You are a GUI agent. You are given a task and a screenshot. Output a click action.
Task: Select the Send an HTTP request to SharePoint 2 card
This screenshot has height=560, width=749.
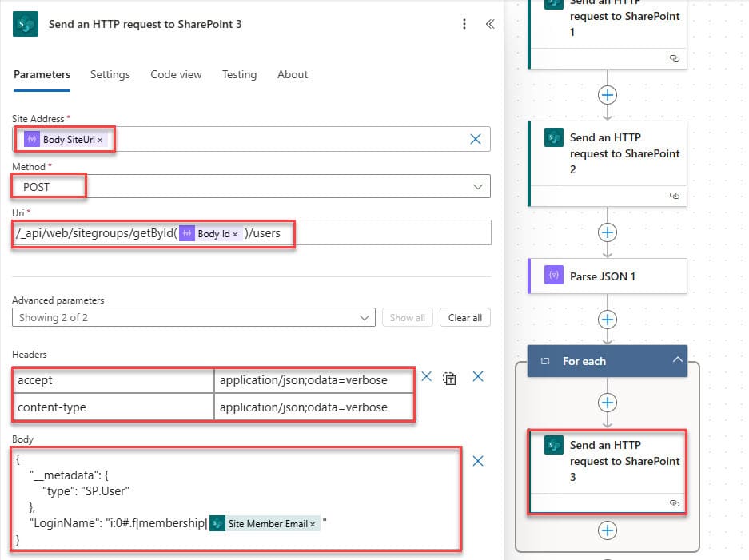[x=608, y=164]
